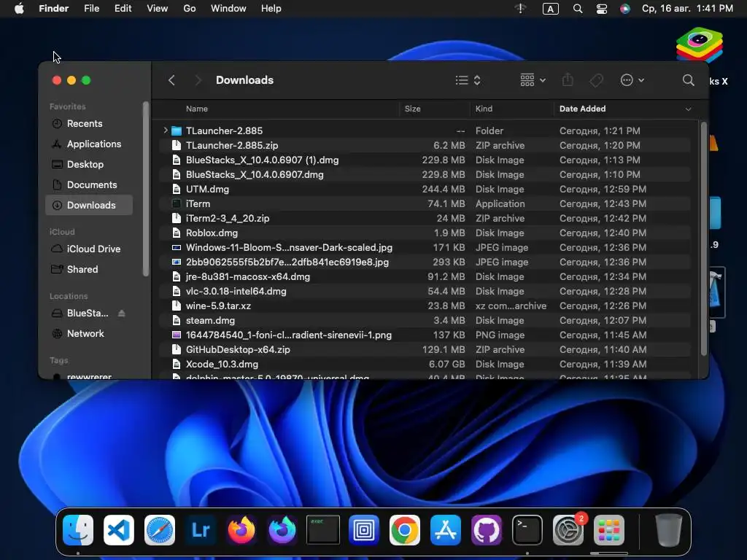
Task: Select Network in the sidebar
Action: [x=89, y=334]
